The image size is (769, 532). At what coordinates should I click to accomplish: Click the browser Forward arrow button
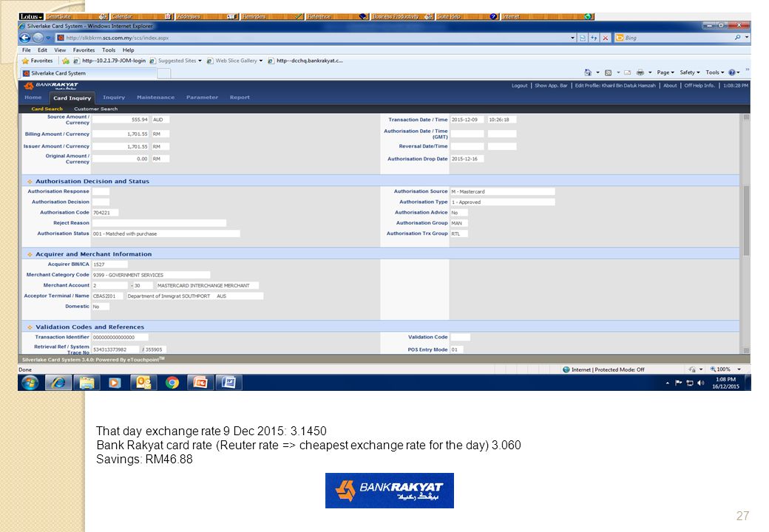coord(38,37)
